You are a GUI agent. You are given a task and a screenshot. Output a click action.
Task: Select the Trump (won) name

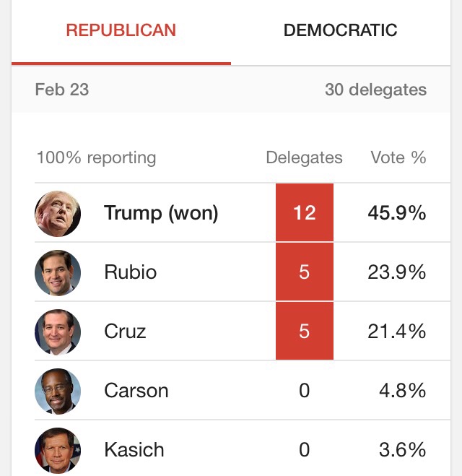pyautogui.click(x=161, y=213)
